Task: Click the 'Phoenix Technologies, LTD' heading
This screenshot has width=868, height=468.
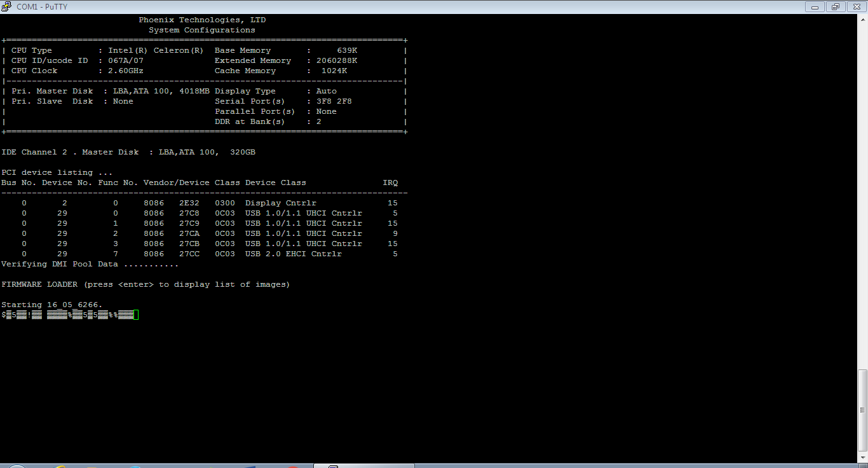Action: pos(202,20)
